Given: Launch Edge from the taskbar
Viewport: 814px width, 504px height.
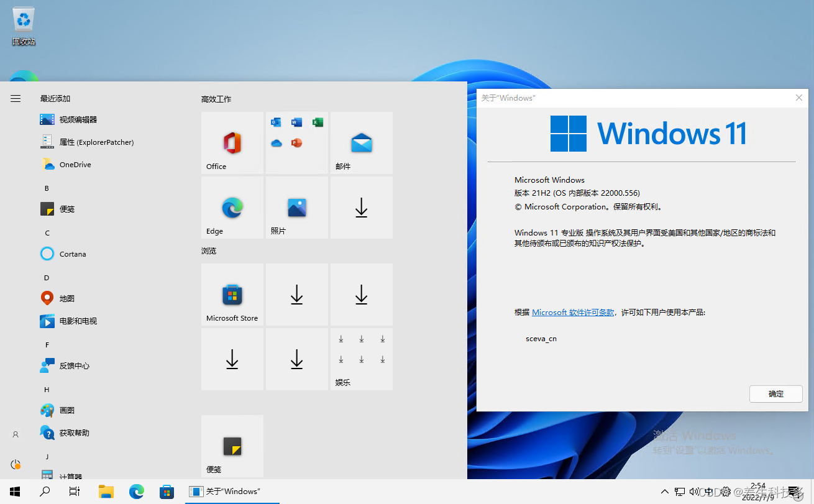Looking at the screenshot, I should click(x=137, y=492).
